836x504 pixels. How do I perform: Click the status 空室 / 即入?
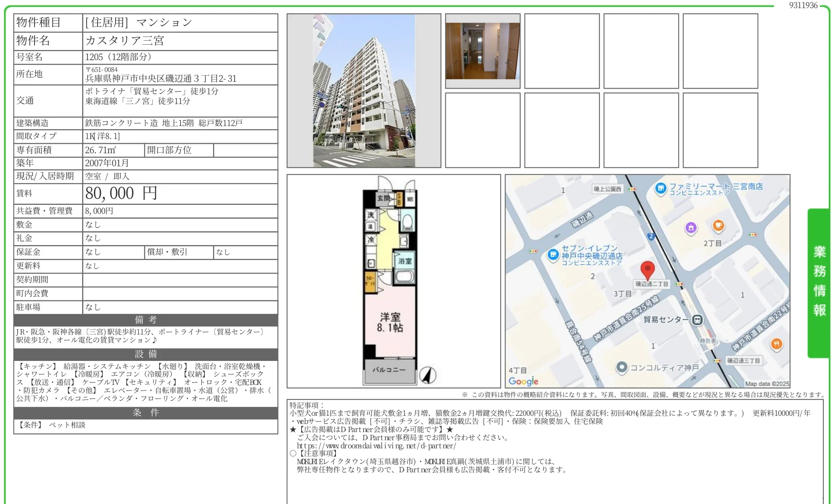[107, 176]
